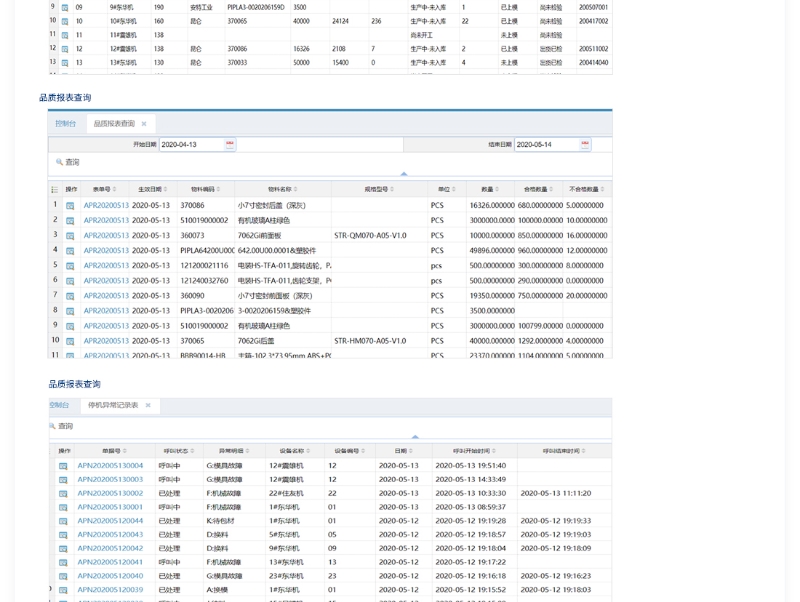Open the operation icon for APN202005120040
800x602 pixels.
pos(63,576)
